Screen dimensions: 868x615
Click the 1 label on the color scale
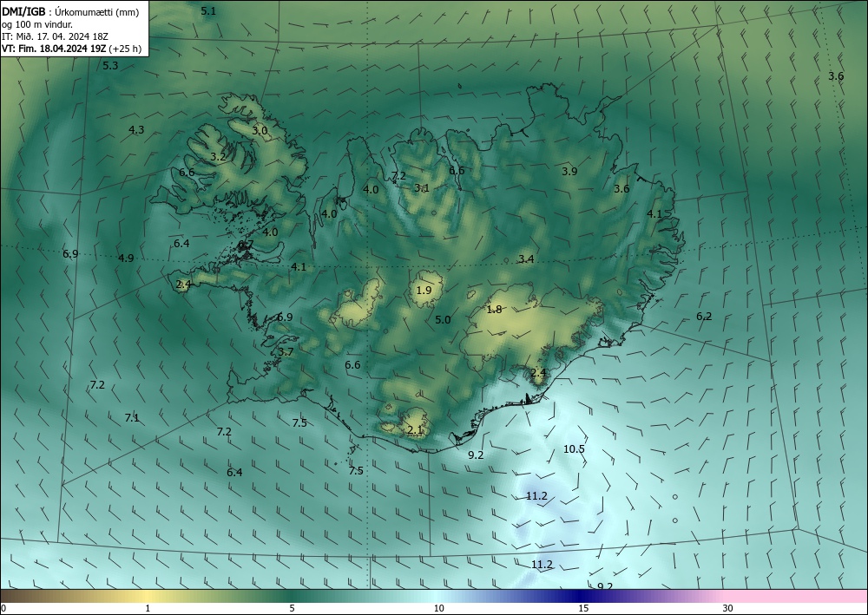click(x=148, y=609)
